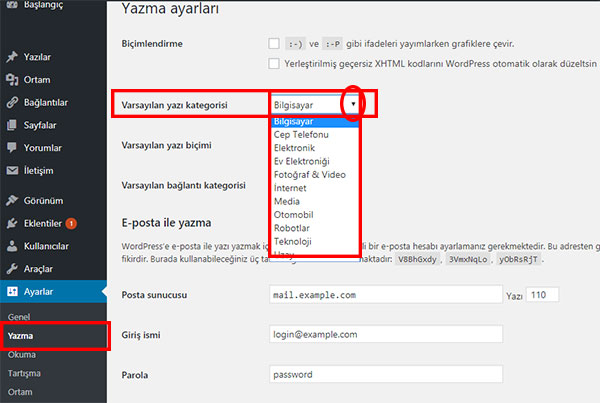
Task: Choose Cep Telefonu from the category list
Action: click(x=315, y=135)
